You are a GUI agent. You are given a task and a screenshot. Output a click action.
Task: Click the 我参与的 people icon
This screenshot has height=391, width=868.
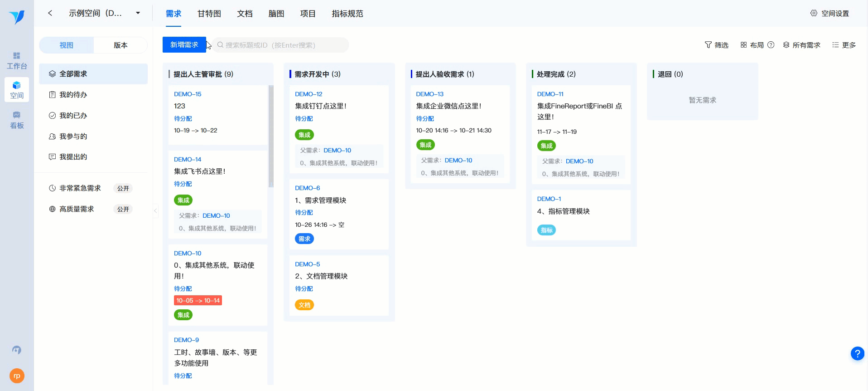(52, 137)
